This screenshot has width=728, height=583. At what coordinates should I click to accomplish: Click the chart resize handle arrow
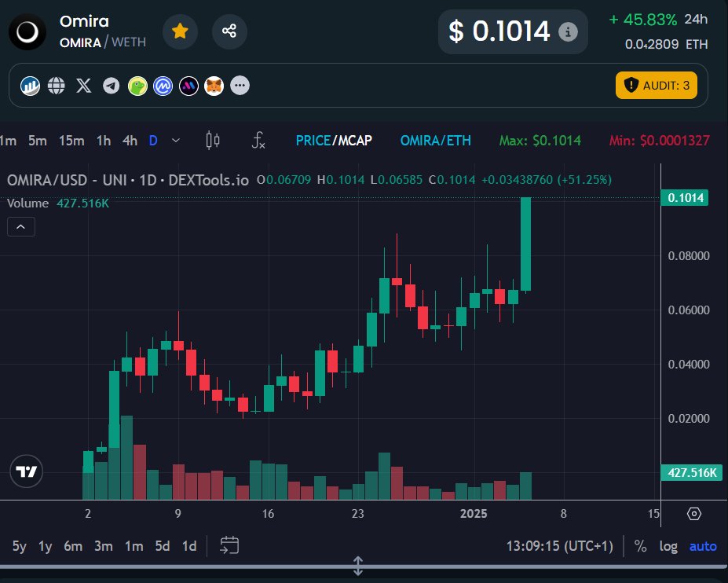[358, 566]
